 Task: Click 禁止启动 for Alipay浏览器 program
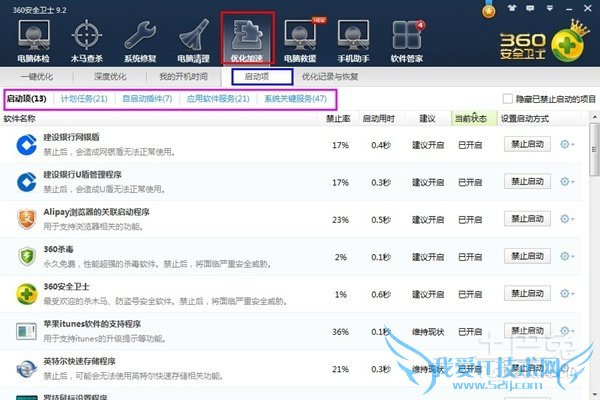[x=527, y=219]
